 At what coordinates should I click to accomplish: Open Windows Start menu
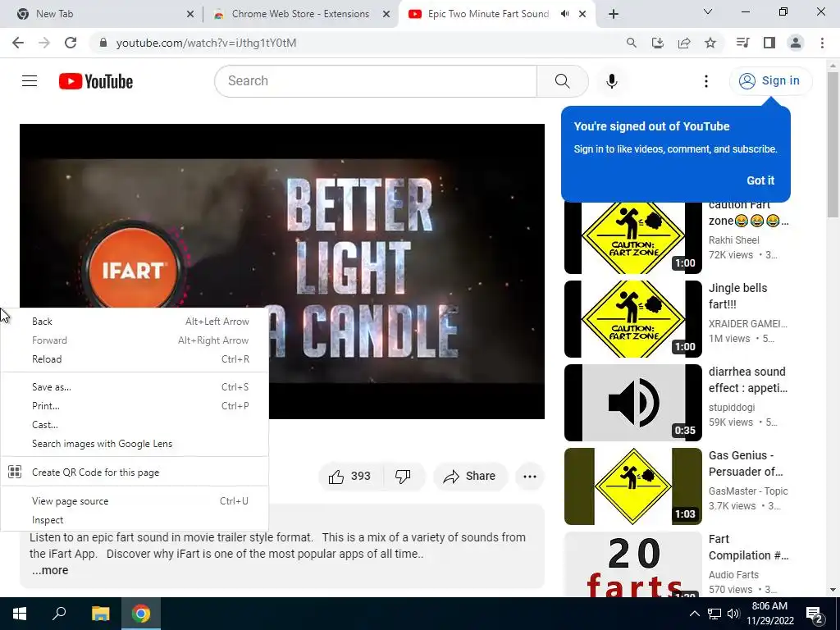(20, 614)
